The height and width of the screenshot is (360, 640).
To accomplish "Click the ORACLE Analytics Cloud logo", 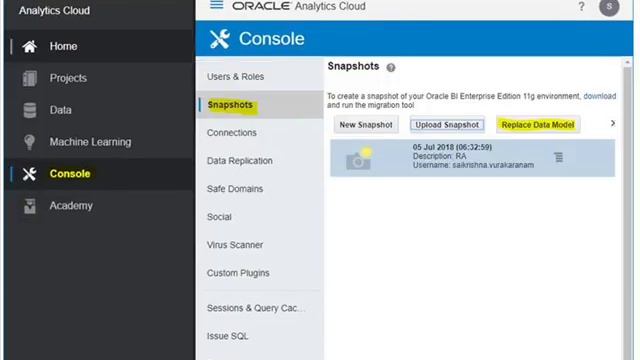I will coord(299,6).
